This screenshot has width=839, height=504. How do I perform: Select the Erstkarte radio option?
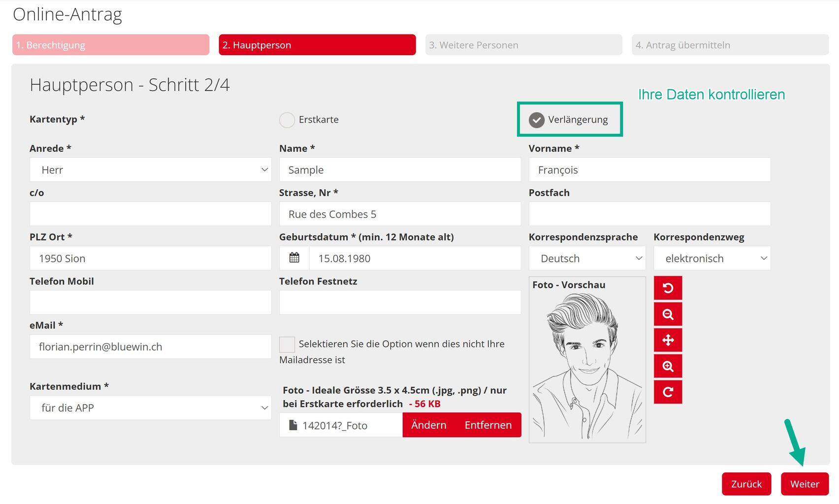pyautogui.click(x=287, y=120)
